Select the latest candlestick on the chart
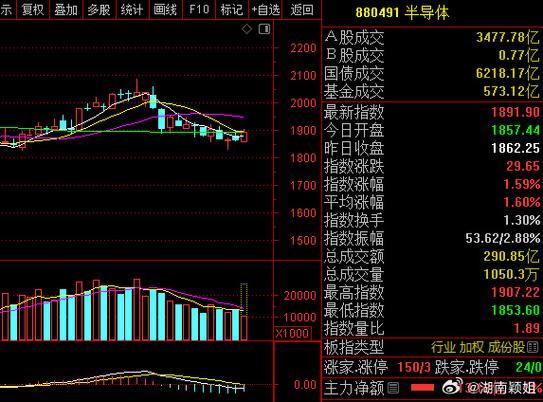The height and width of the screenshot is (402, 543). pyautogui.click(x=244, y=136)
